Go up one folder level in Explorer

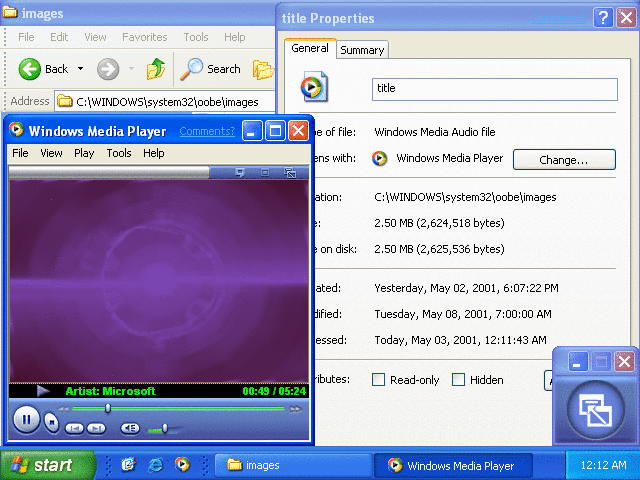tap(156, 69)
